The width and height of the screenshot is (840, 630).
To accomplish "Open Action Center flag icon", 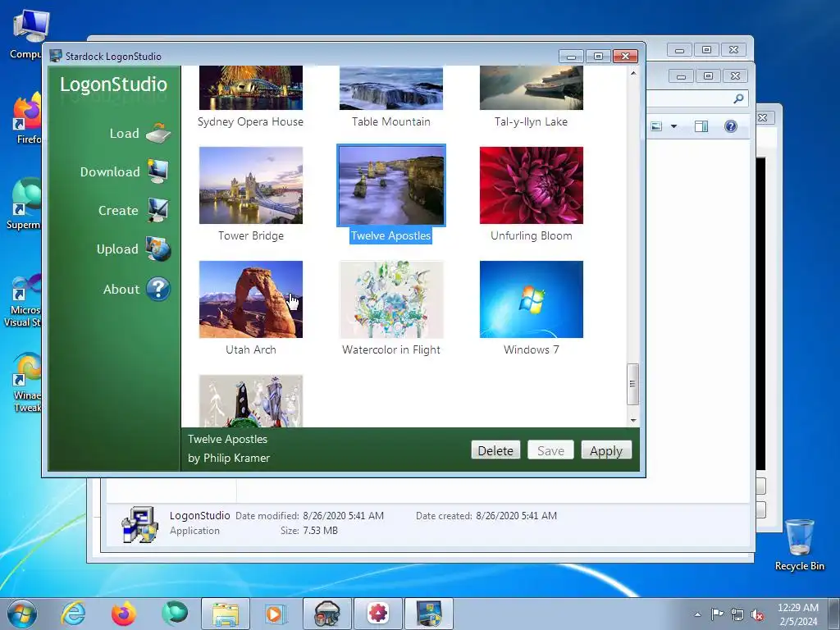I will point(717,614).
